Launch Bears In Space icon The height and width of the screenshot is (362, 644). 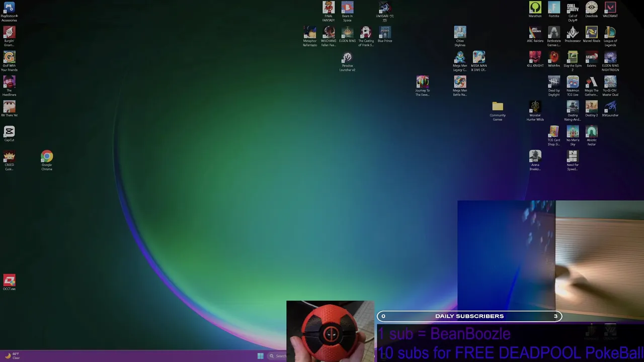pos(347,12)
